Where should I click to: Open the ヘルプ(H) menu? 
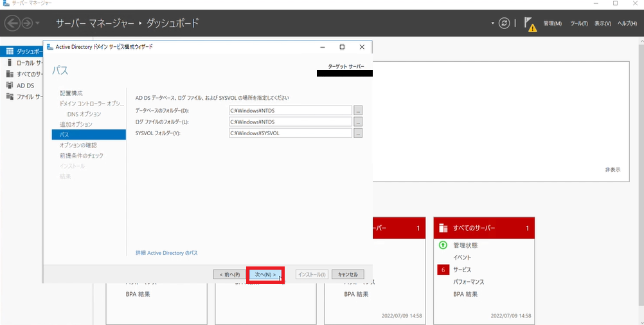627,23
